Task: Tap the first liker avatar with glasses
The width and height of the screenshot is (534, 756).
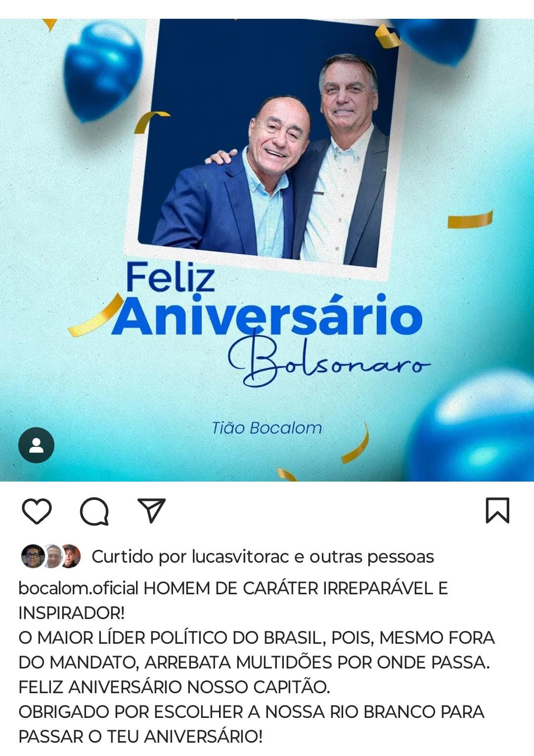Action: click(x=33, y=557)
